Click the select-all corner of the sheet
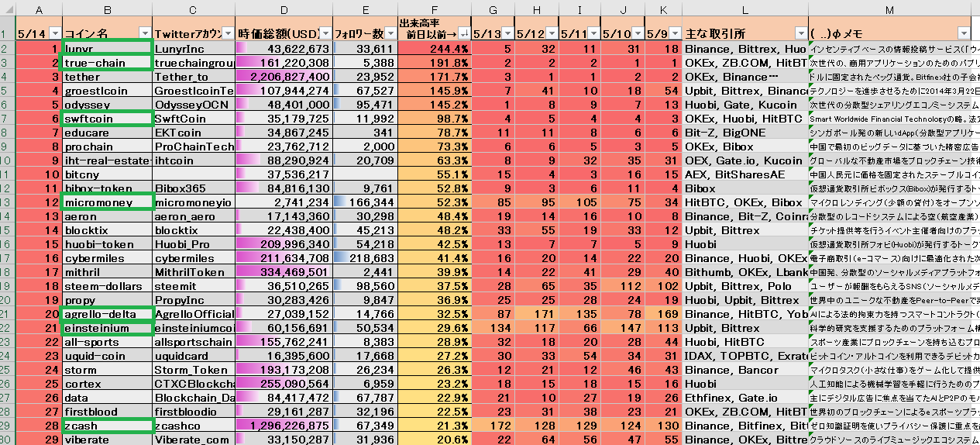 8,9
